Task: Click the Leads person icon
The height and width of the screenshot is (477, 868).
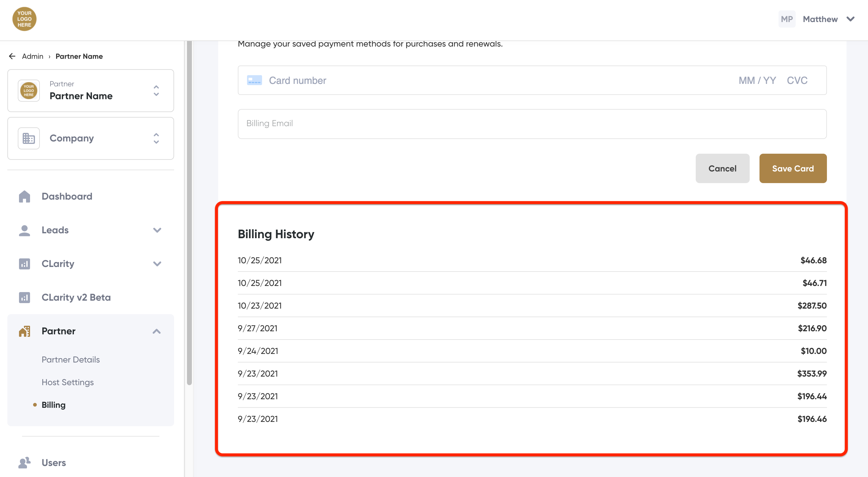Action: pos(24,230)
